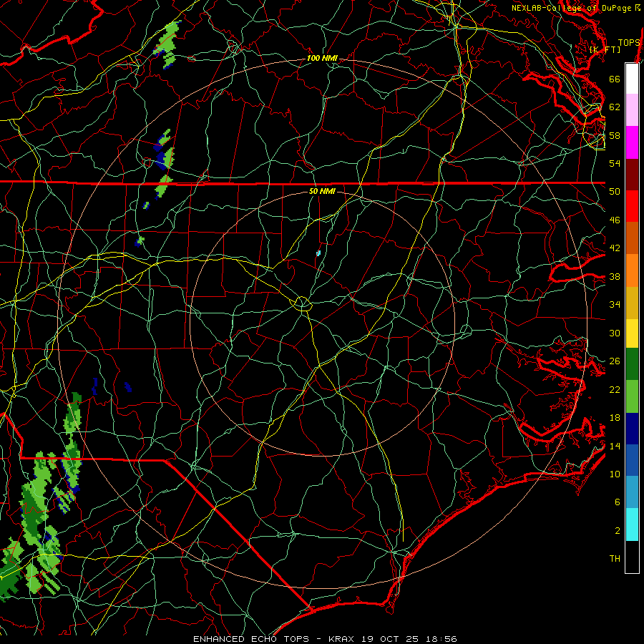
Task: Click the yellow swatch beside 30
Action: (632, 333)
